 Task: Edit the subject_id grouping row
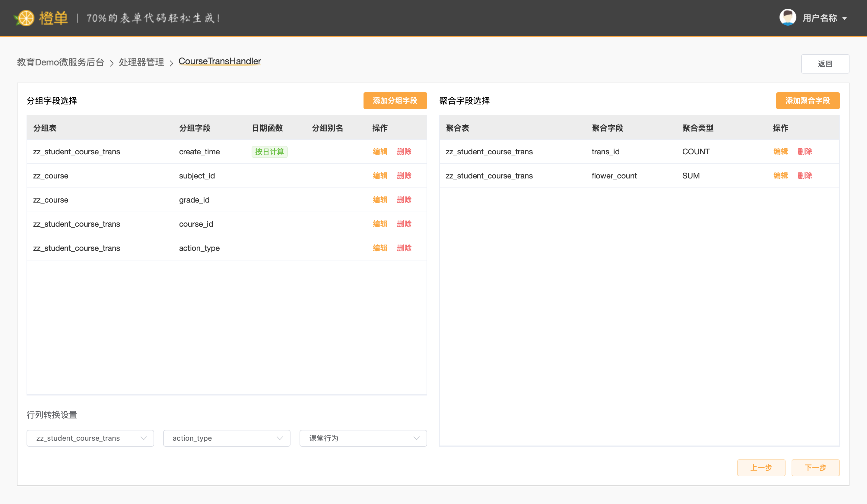click(380, 176)
